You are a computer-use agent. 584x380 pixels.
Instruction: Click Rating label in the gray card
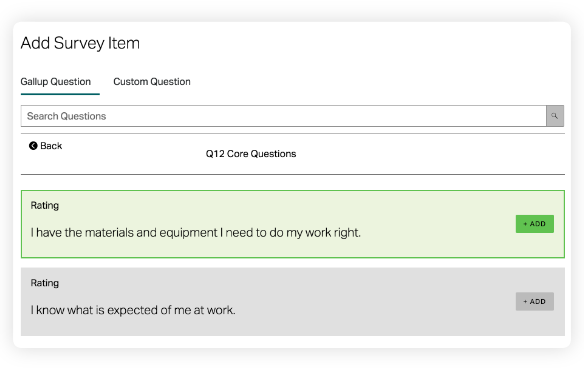[x=45, y=283]
